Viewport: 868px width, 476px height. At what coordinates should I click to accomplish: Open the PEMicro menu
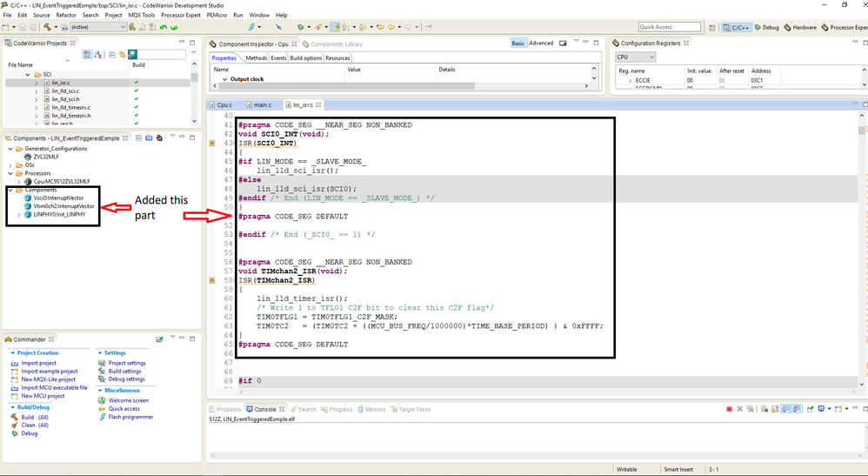click(217, 15)
